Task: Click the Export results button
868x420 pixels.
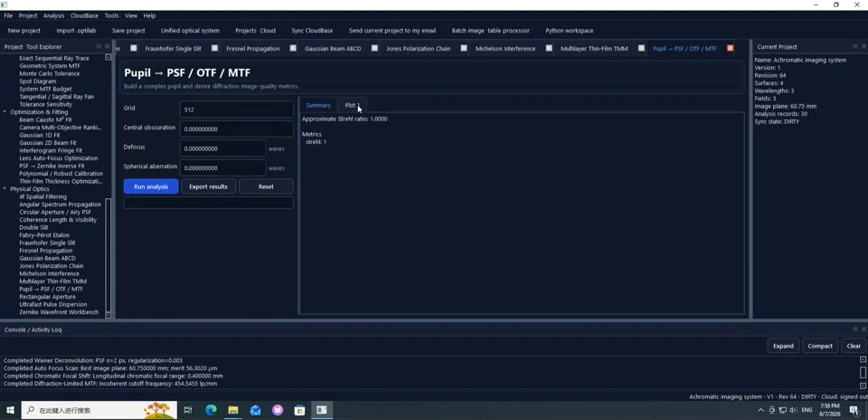Action: point(208,186)
